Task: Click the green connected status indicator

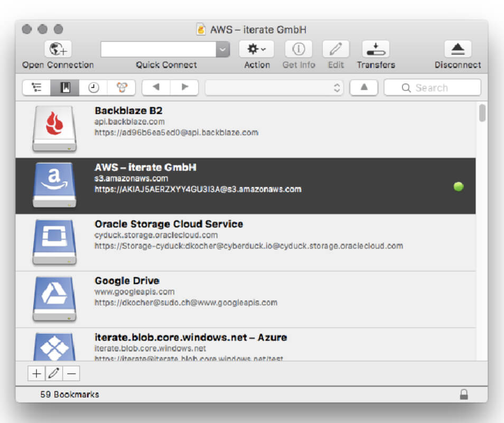Action: pos(459,187)
